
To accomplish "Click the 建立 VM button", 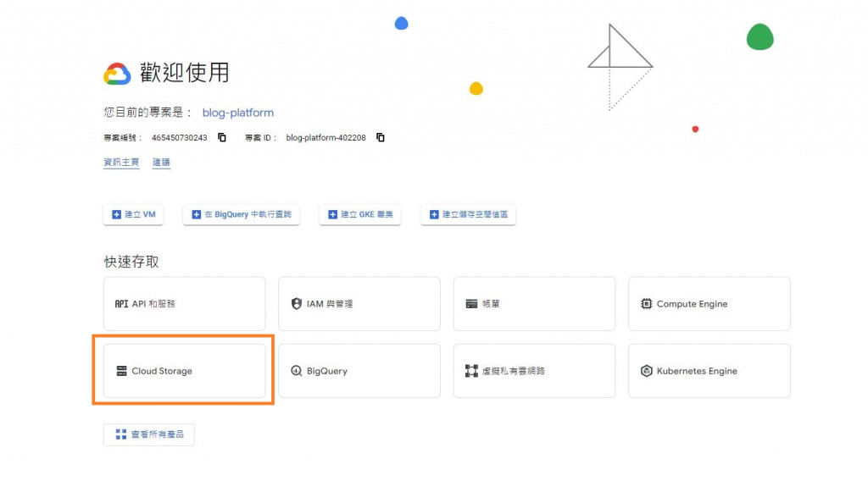I will 133,214.
